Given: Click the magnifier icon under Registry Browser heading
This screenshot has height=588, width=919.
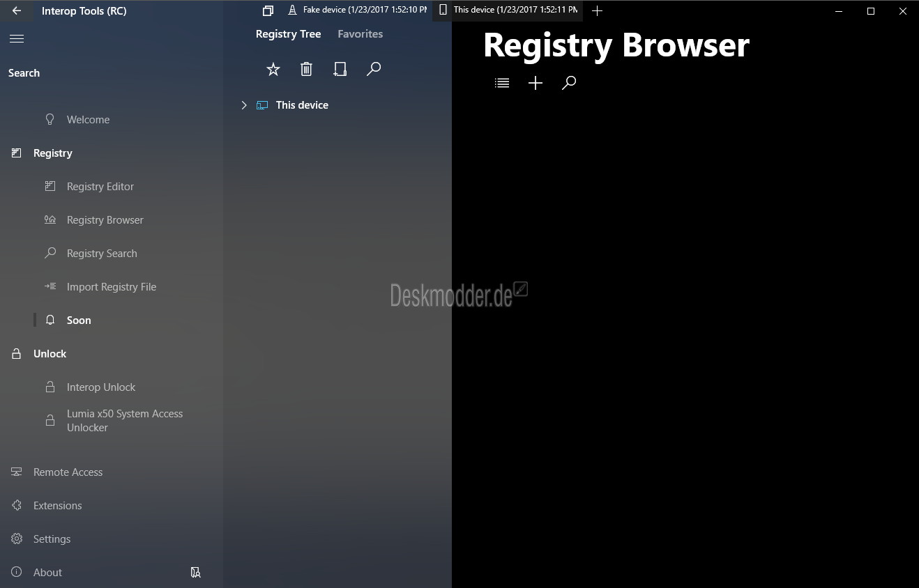Looking at the screenshot, I should (569, 83).
